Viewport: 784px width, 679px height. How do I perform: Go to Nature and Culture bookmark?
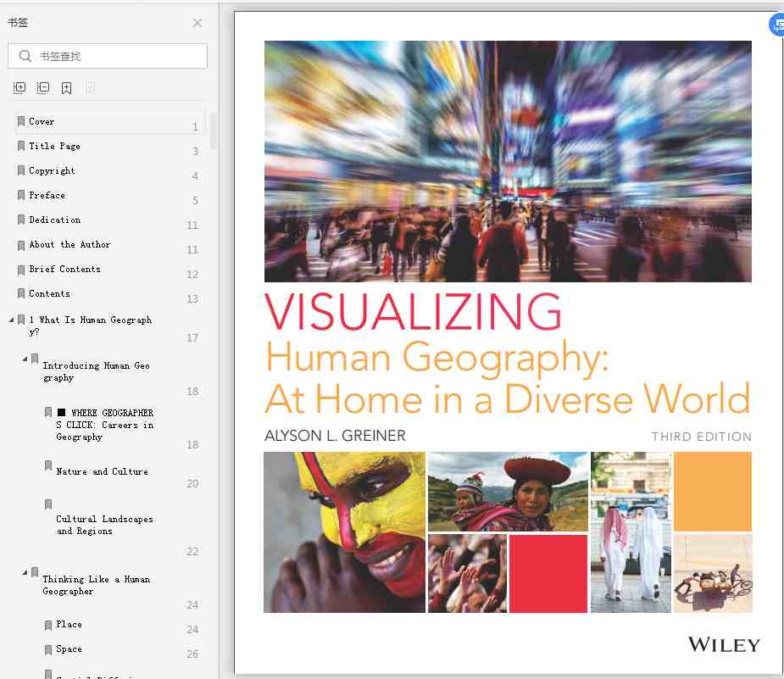pos(102,471)
